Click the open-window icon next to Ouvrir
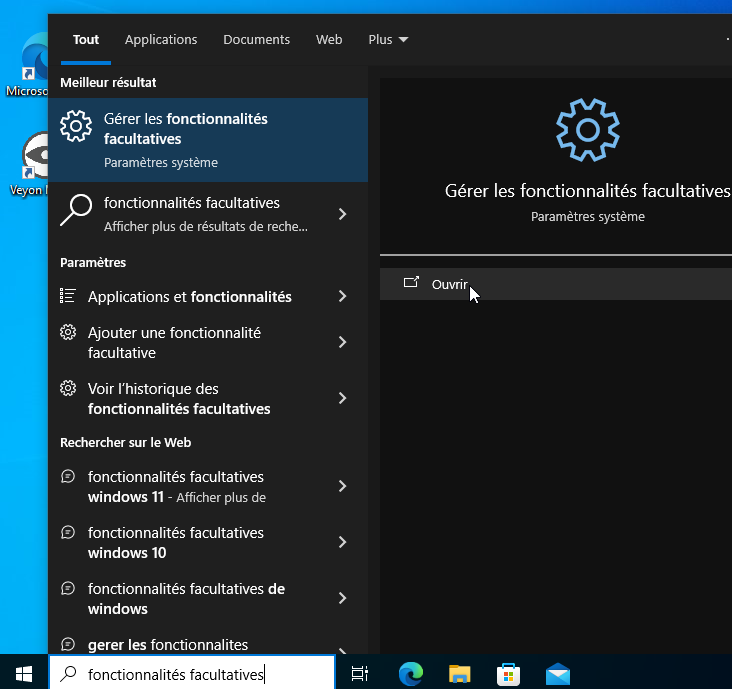732x689 pixels. (x=411, y=282)
